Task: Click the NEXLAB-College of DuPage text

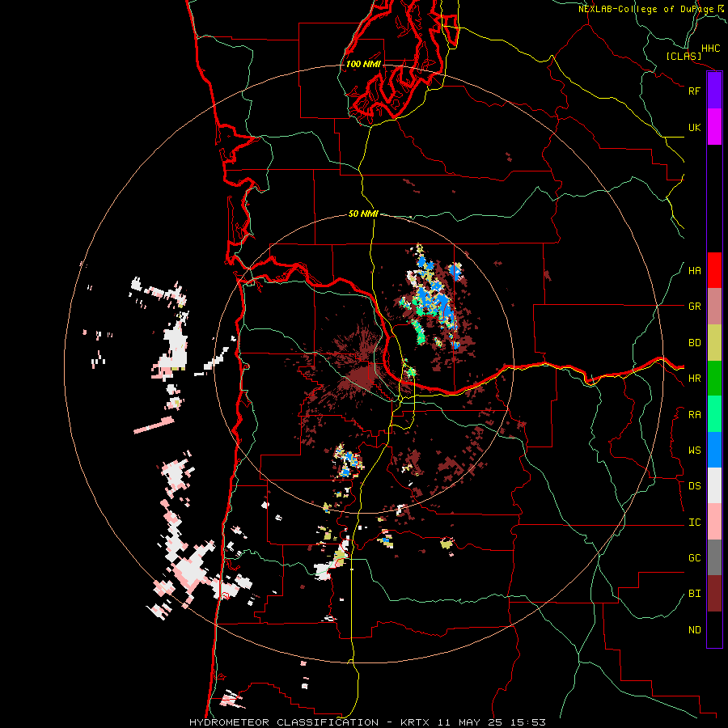Action: click(x=646, y=9)
